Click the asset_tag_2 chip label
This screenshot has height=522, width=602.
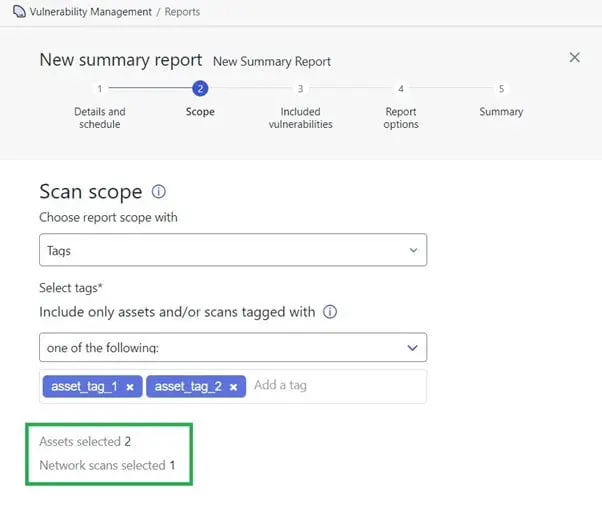pyautogui.click(x=188, y=386)
